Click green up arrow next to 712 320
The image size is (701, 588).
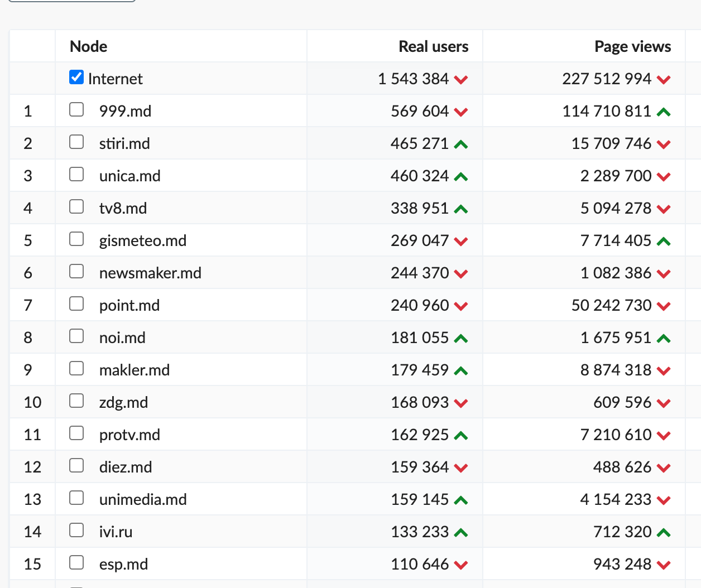664,533
